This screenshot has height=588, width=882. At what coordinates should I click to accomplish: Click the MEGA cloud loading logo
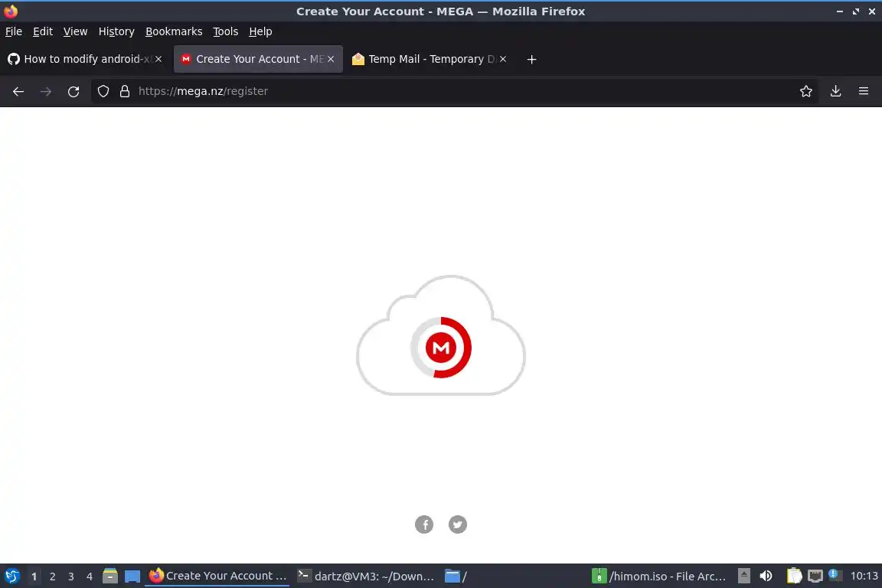pos(441,336)
